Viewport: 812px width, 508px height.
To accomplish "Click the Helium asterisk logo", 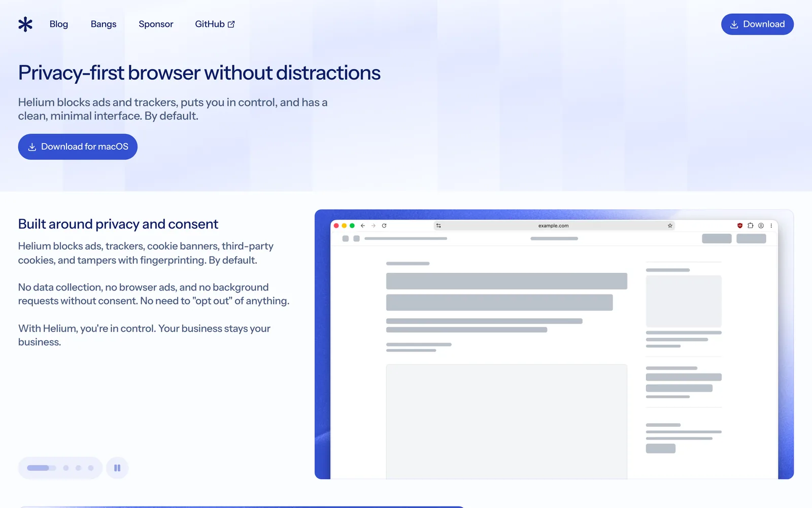I will (x=25, y=24).
